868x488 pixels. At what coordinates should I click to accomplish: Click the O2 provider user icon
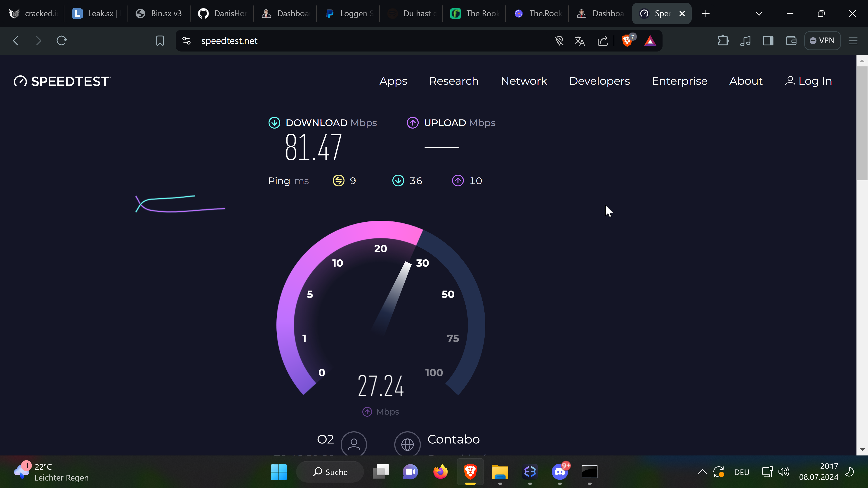[354, 444]
